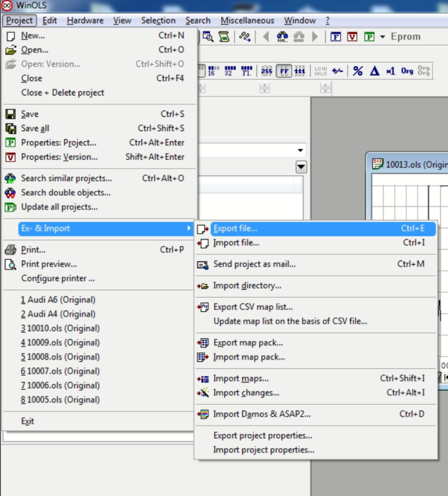The width and height of the screenshot is (448, 496).
Task: Expand the combo box in left panel
Action: point(301,150)
